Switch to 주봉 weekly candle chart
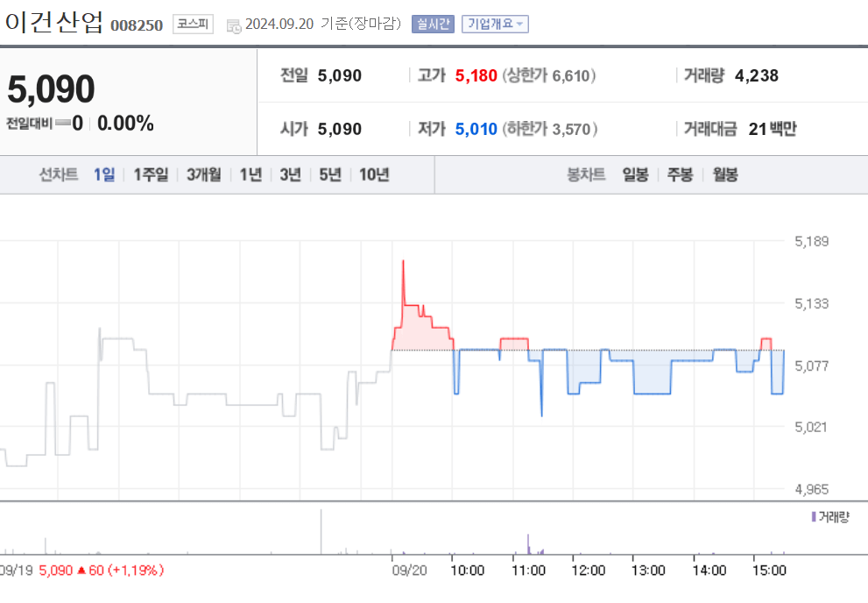The height and width of the screenshot is (603, 868). [x=680, y=175]
